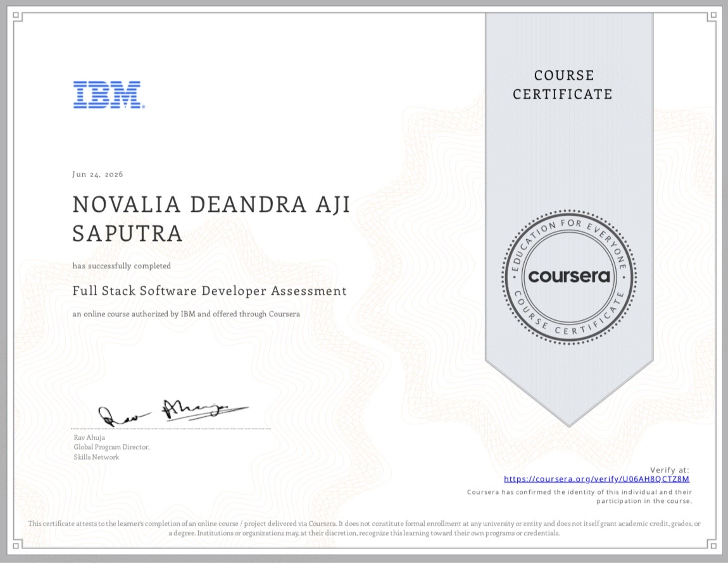Click the surname "SAPUTRA" line
Screen dimensions: 728x563
[x=127, y=233]
